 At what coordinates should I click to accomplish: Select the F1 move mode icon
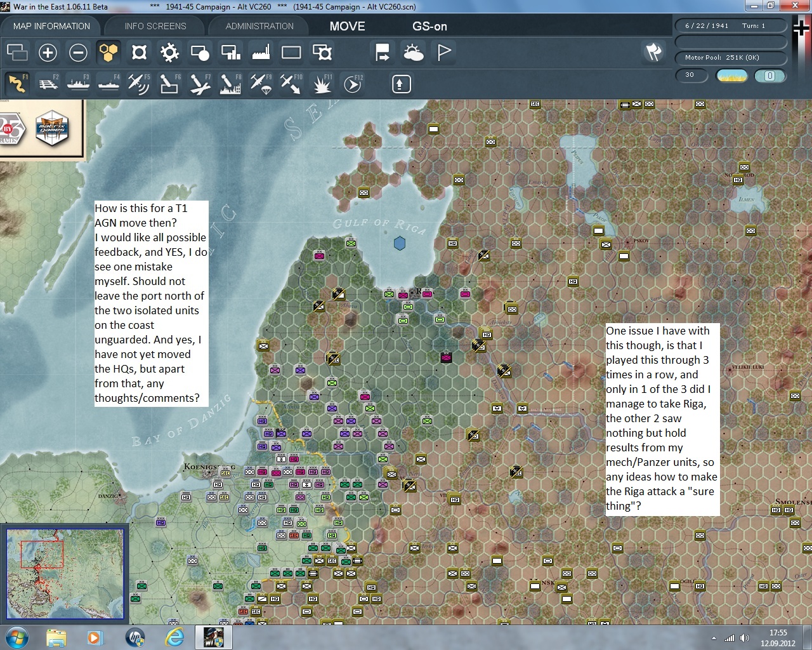click(17, 83)
